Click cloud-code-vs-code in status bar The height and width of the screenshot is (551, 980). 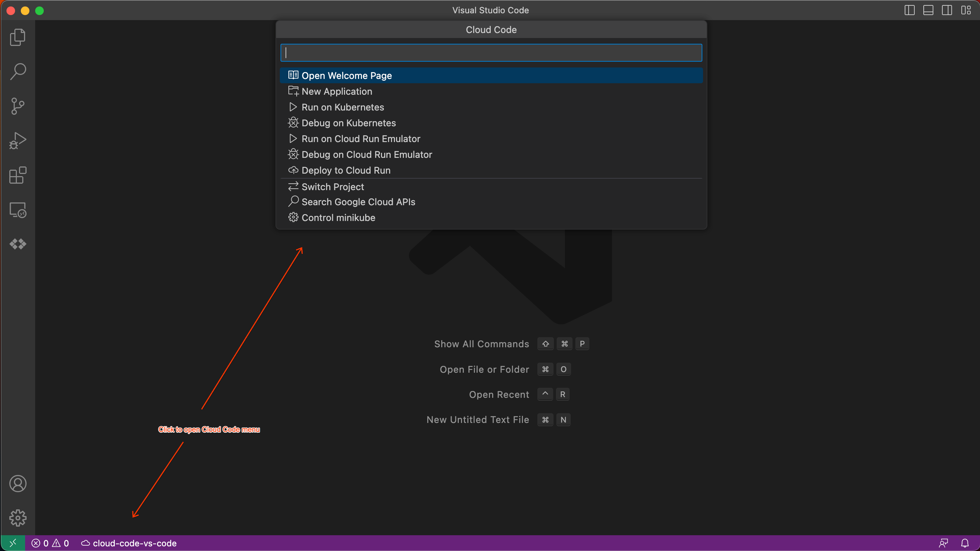129,543
